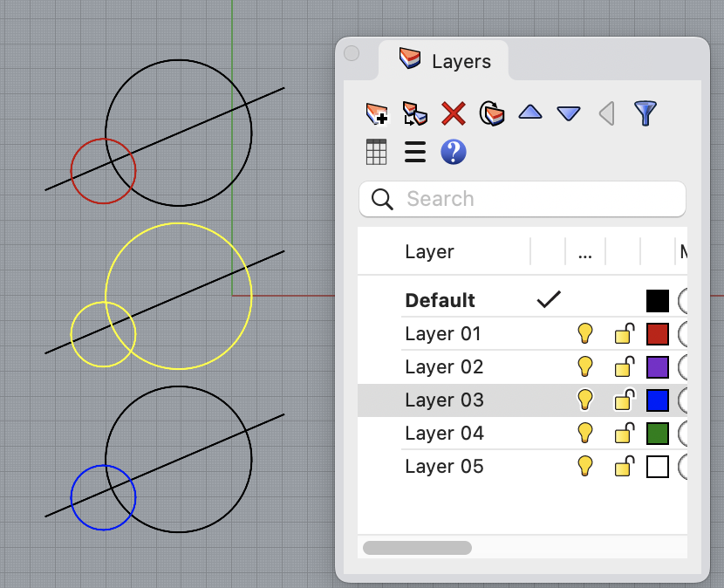Open the Help for the Layers panel
The height and width of the screenshot is (588, 724).
453,152
